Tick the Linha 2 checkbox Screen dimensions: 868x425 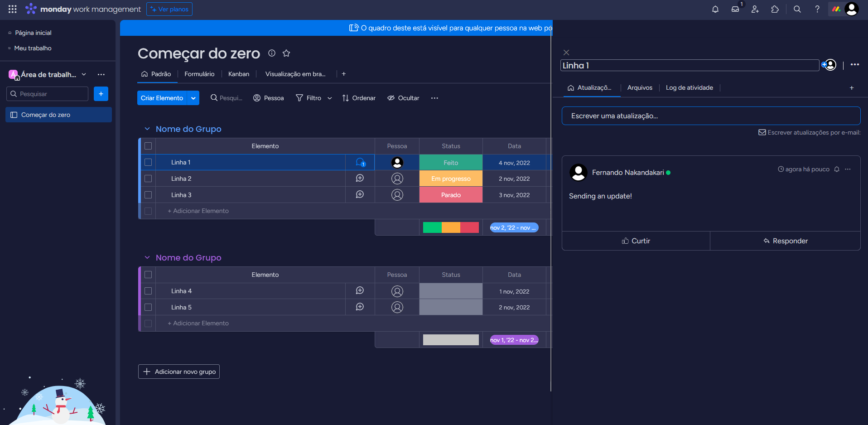pos(148,179)
